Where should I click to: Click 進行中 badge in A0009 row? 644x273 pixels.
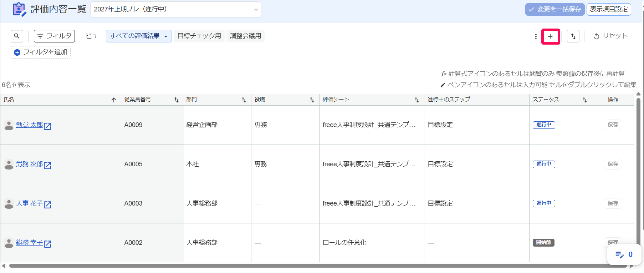544,125
